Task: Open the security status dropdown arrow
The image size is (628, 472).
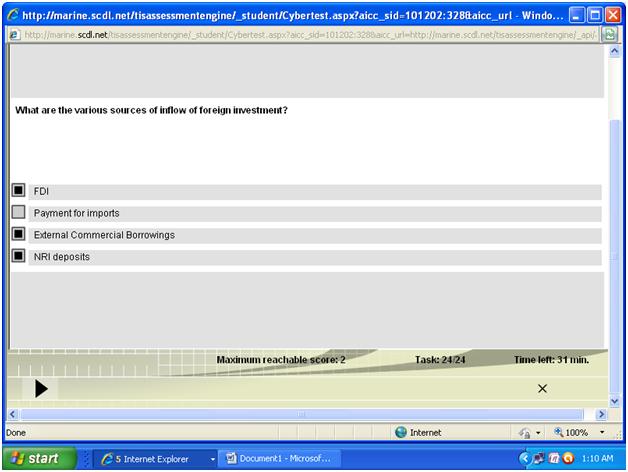Action: coord(538,433)
